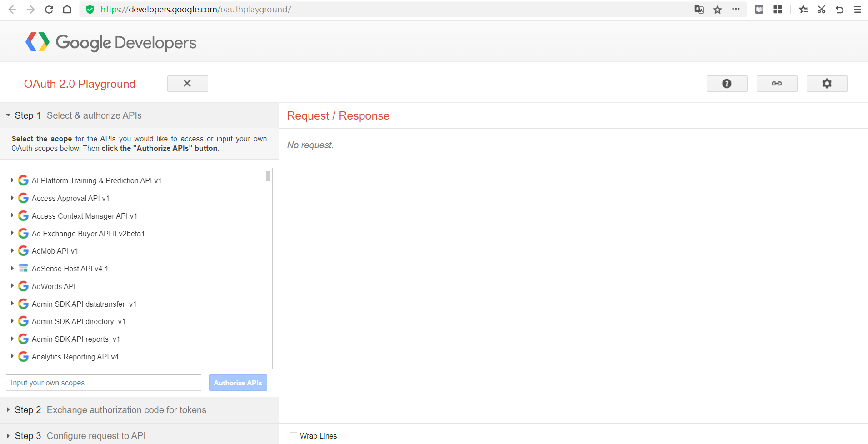Select the Analytics Reporting API v4 label
868x444 pixels.
75,357
